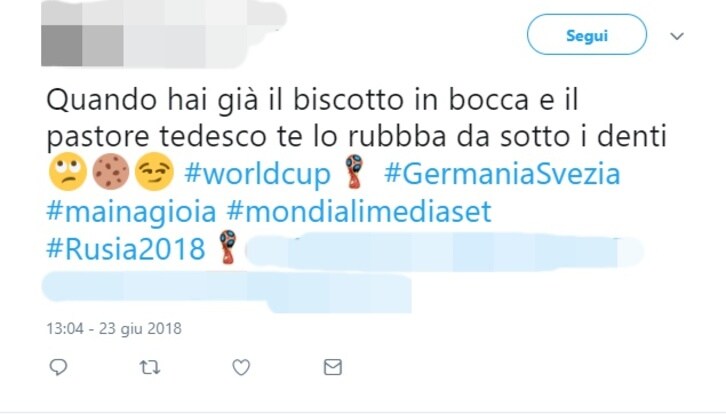The image size is (726, 414).
Task: Click the cookie emoji in the tweet
Action: (x=111, y=172)
